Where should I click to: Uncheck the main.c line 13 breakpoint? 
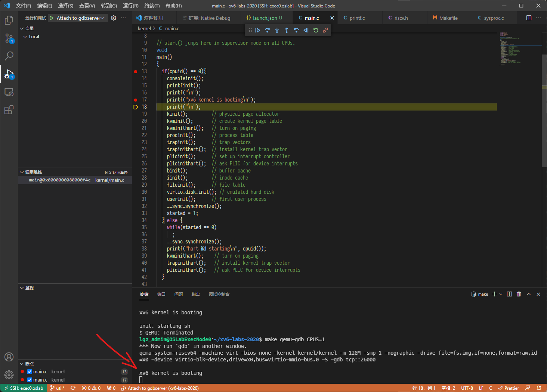[x=30, y=371]
